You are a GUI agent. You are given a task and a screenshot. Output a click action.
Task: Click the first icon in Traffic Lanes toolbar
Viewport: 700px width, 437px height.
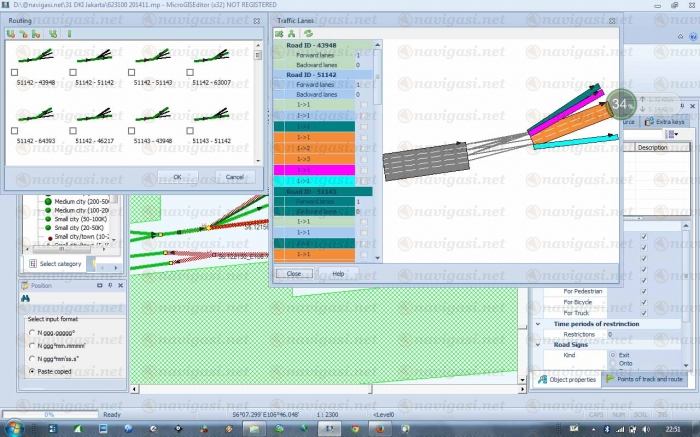click(x=280, y=33)
